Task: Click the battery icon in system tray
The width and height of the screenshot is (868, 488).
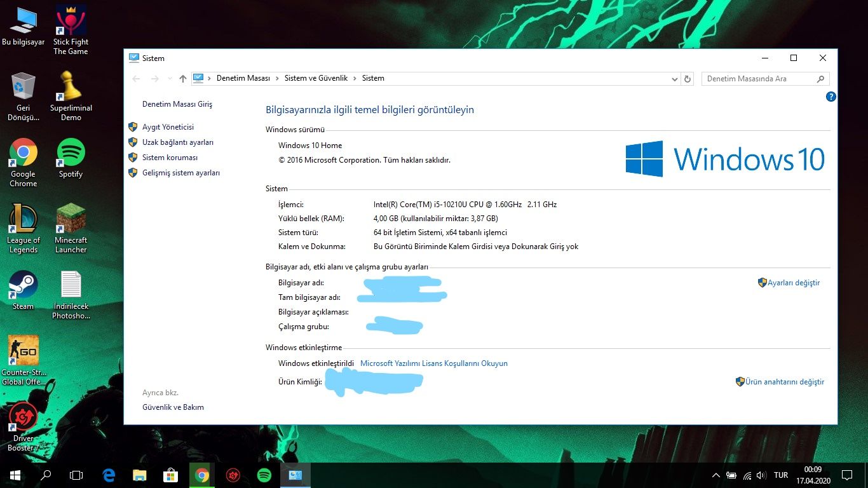Action: click(732, 475)
